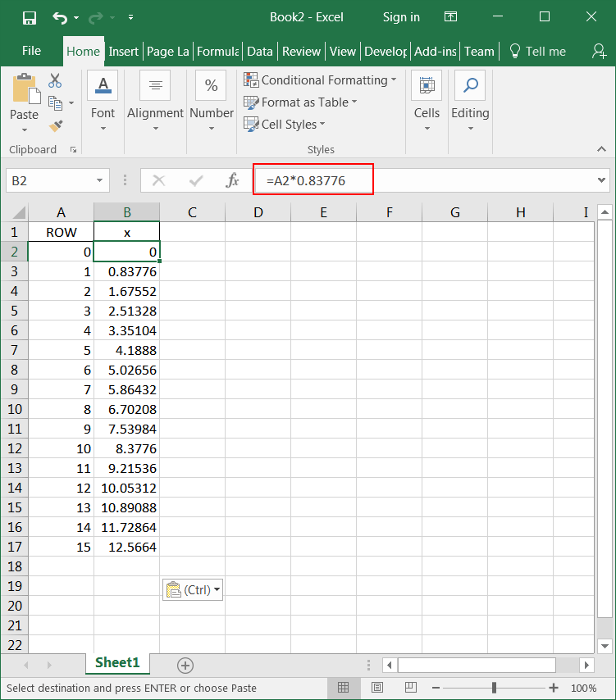The width and height of the screenshot is (616, 700).
Task: Open the Font group button
Action: (103, 101)
